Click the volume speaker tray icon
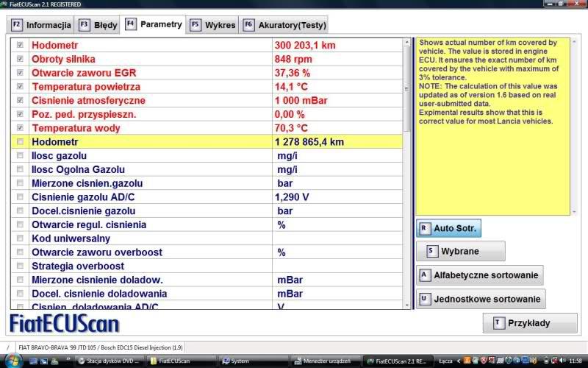This screenshot has width=588, height=368. (x=563, y=361)
